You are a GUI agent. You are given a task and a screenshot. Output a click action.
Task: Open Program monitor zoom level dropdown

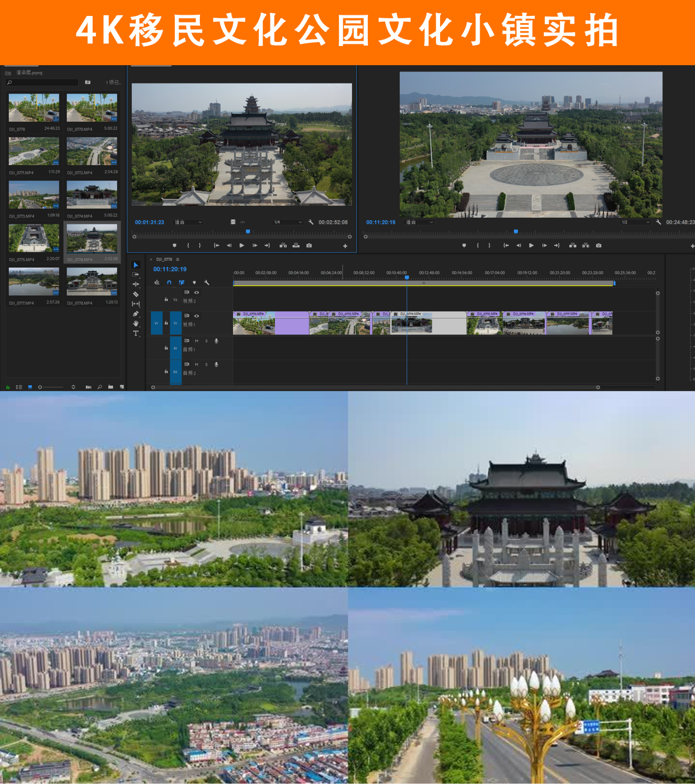(420, 222)
